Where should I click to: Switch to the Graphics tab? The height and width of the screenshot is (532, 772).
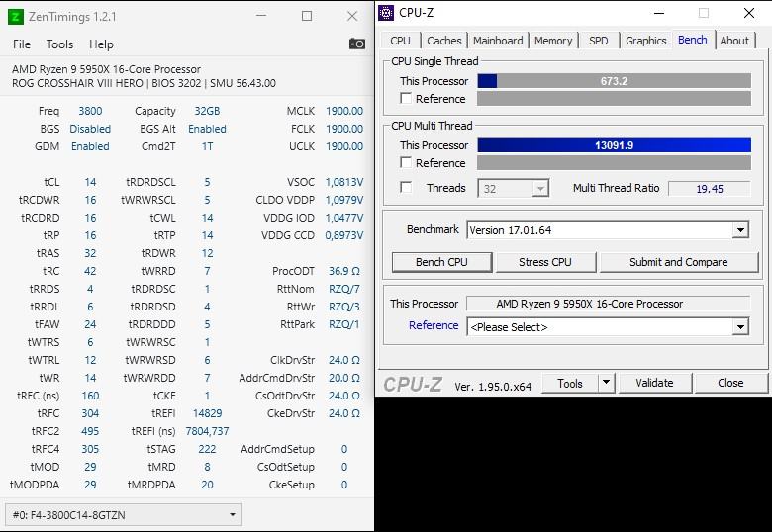[645, 41]
